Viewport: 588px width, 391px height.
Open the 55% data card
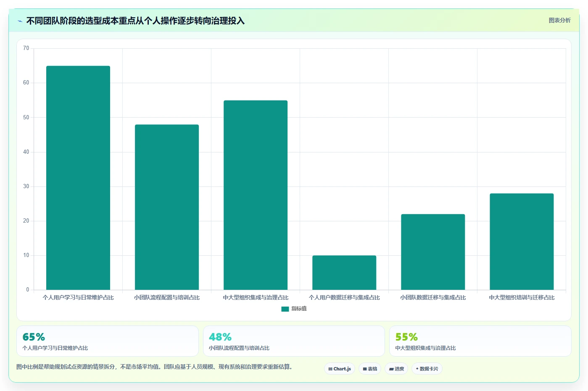click(480, 341)
